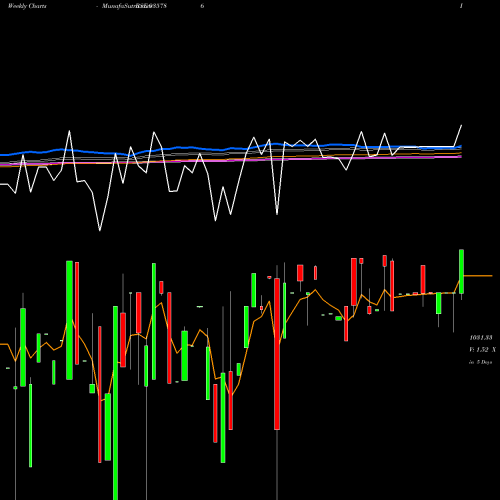
Task: Click the white indicator line's final peak
Action: click(462, 125)
